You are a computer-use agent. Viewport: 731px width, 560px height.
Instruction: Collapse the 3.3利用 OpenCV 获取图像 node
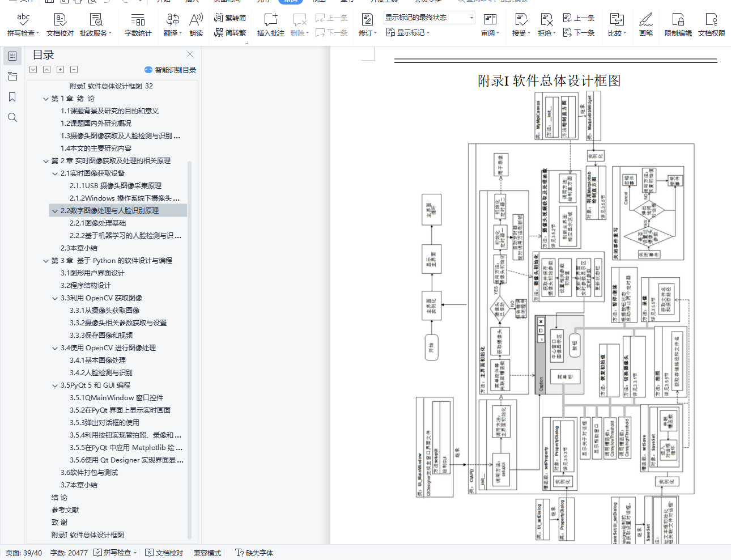(x=55, y=298)
